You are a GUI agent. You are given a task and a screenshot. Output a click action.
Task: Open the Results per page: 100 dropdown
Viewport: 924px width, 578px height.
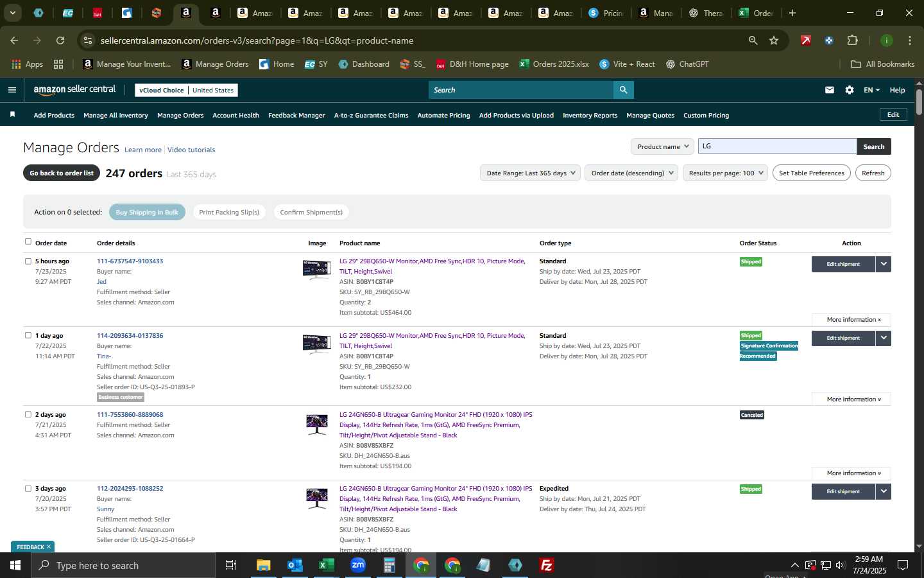(726, 173)
